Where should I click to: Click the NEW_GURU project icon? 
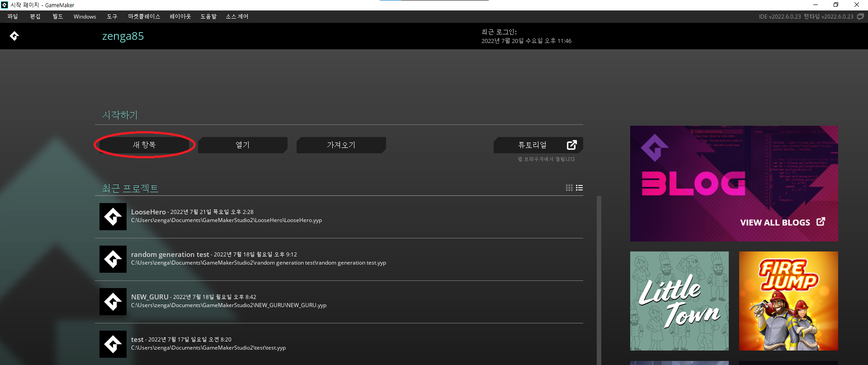[113, 302]
